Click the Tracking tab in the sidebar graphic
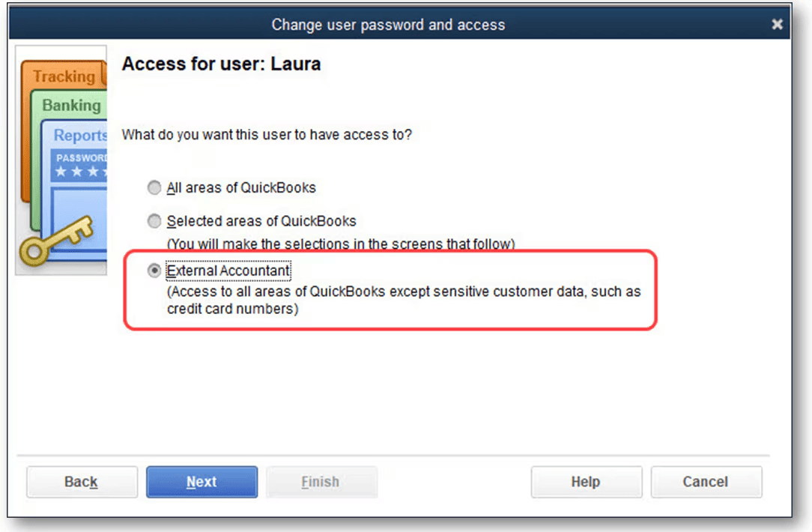Image resolution: width=812 pixels, height=532 pixels. [x=64, y=76]
